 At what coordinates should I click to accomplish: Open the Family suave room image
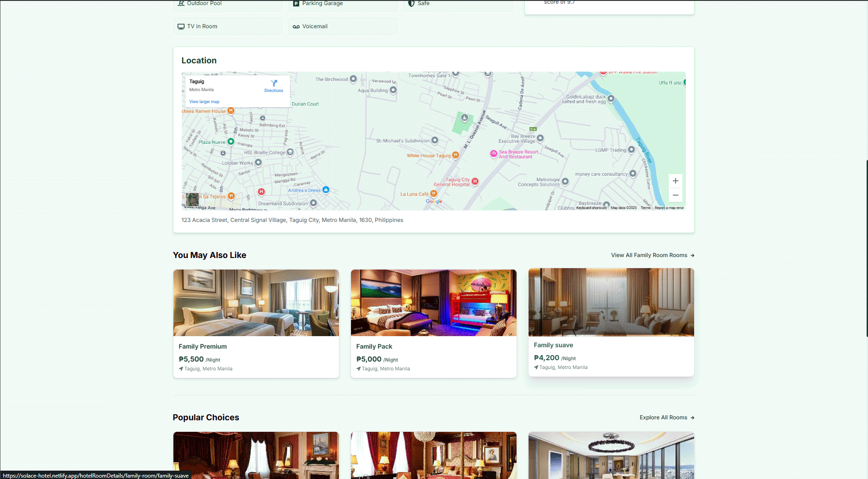pyautogui.click(x=611, y=302)
